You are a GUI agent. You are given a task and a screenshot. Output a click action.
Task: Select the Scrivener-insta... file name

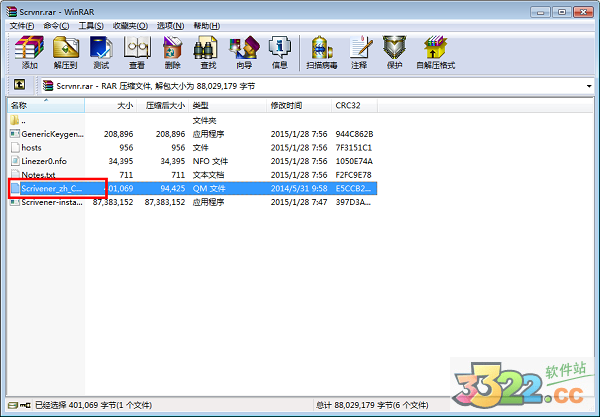click(52, 202)
